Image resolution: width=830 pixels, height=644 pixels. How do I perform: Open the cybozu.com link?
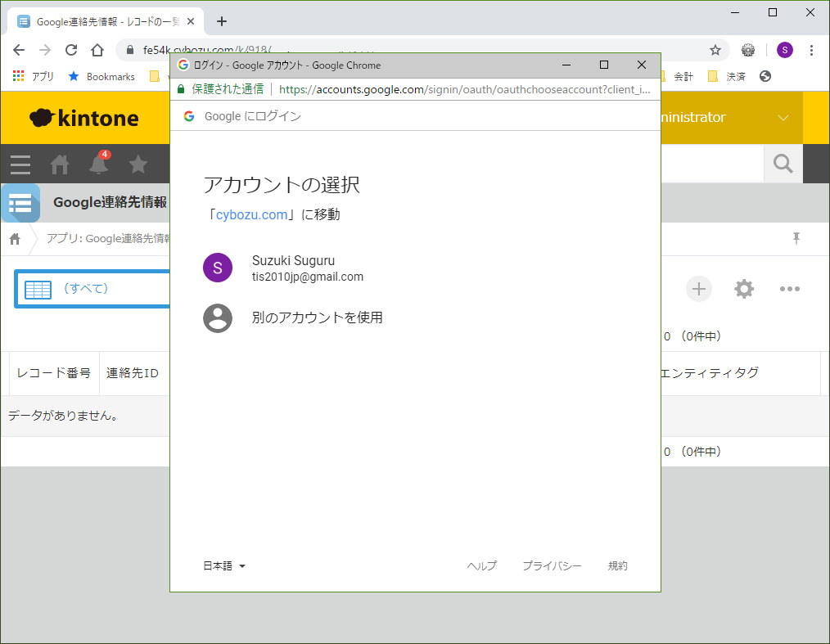251,215
